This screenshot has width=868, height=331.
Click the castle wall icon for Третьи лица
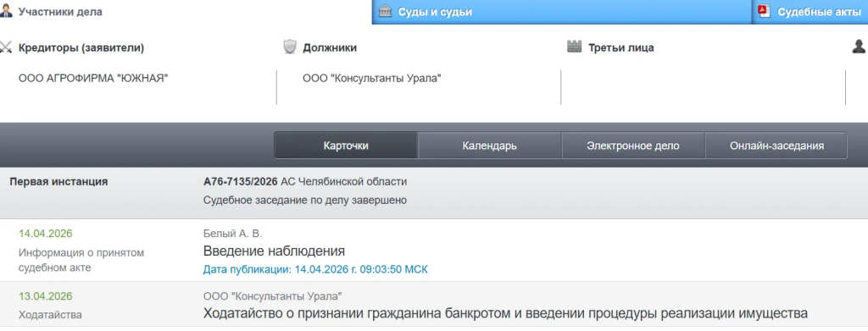coord(575,47)
